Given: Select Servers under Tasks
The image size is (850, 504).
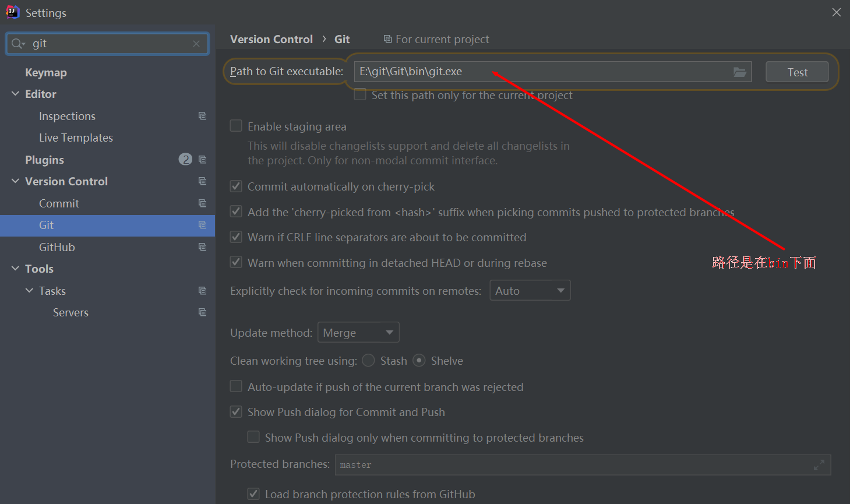Looking at the screenshot, I should (70, 312).
